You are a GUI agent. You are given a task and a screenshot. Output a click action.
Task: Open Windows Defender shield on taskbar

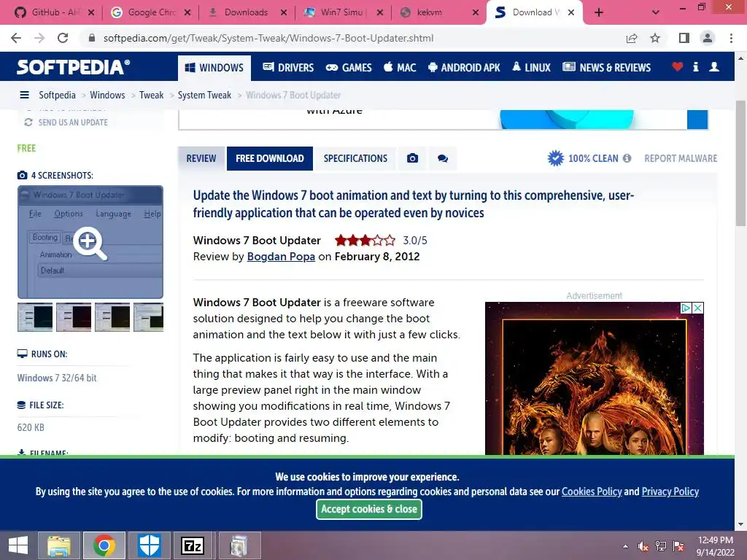(149, 545)
